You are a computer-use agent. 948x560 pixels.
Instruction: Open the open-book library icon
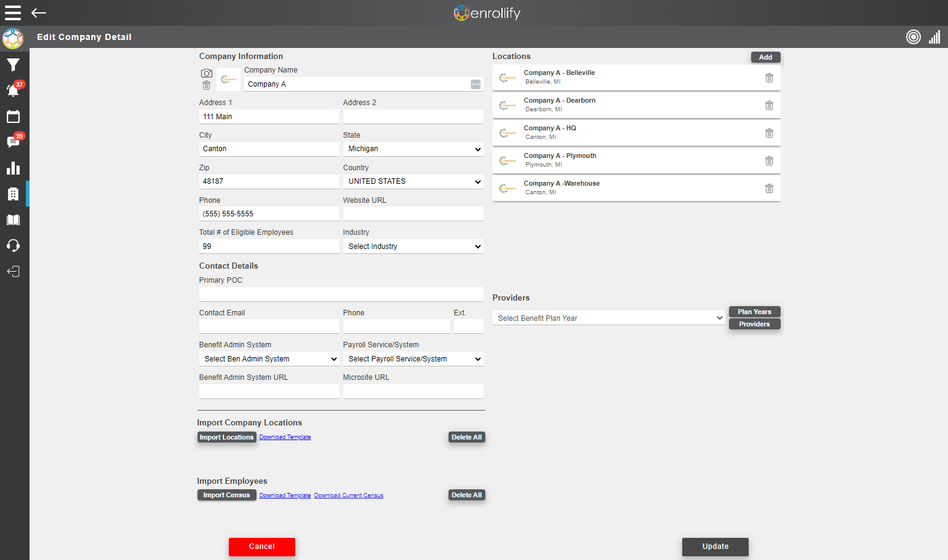tap(13, 220)
